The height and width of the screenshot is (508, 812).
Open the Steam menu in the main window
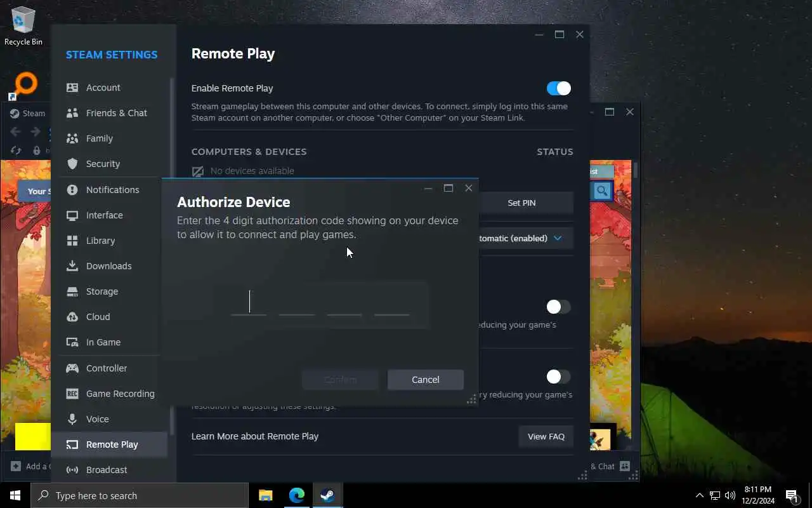click(x=28, y=114)
